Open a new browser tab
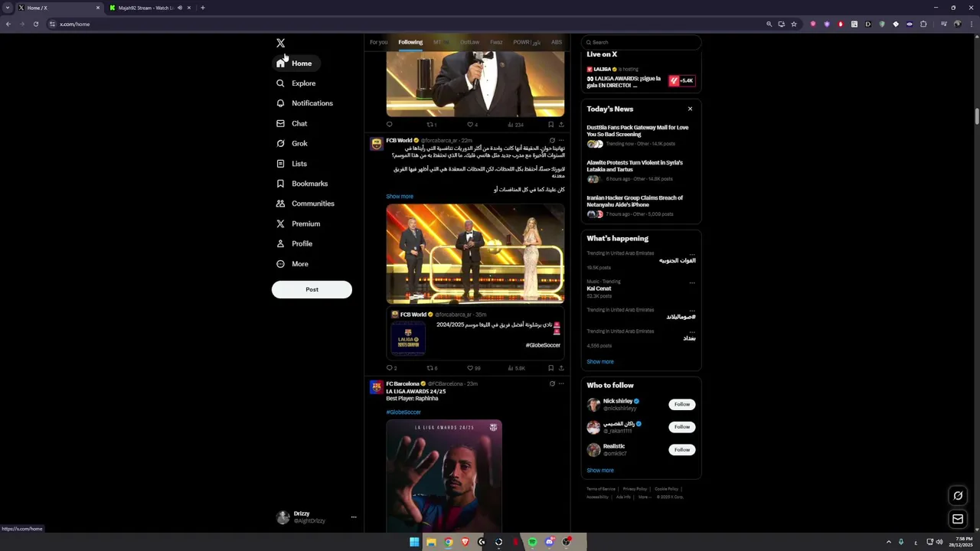This screenshot has height=551, width=980. (x=202, y=8)
